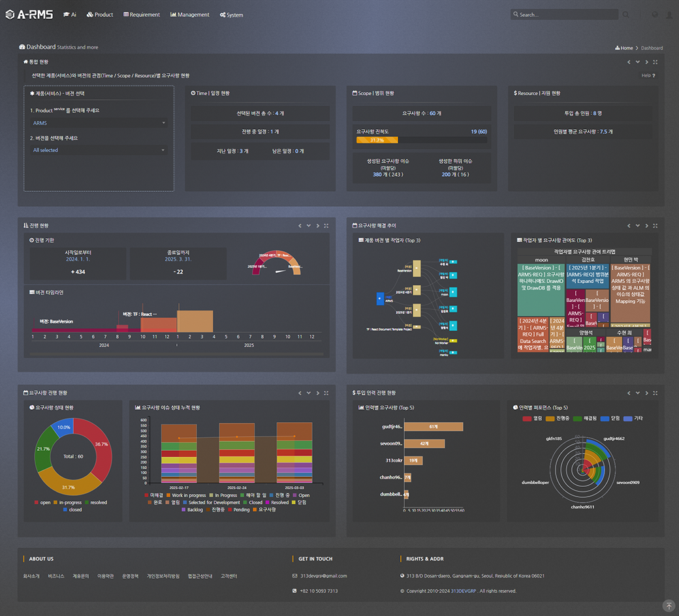Open the Product service dropdown showing ARMS
This screenshot has height=616, width=679.
[99, 123]
